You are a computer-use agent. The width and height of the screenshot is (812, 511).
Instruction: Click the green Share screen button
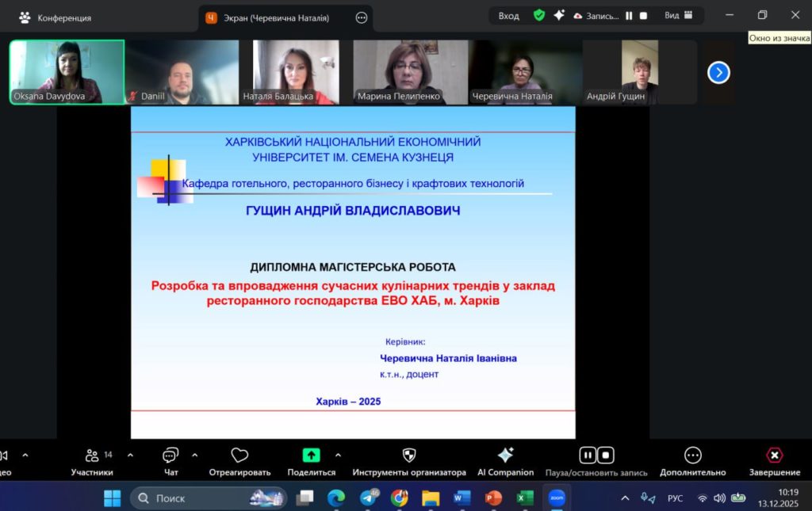312,456
